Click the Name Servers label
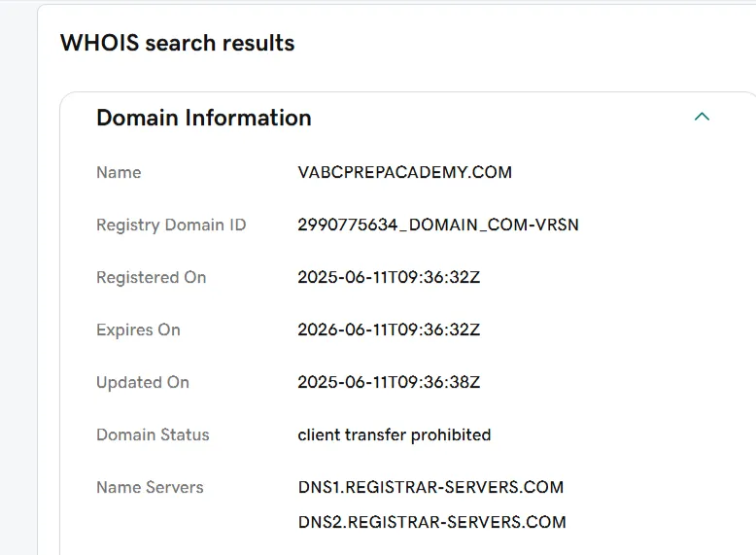The width and height of the screenshot is (756, 555). pyautogui.click(x=150, y=488)
